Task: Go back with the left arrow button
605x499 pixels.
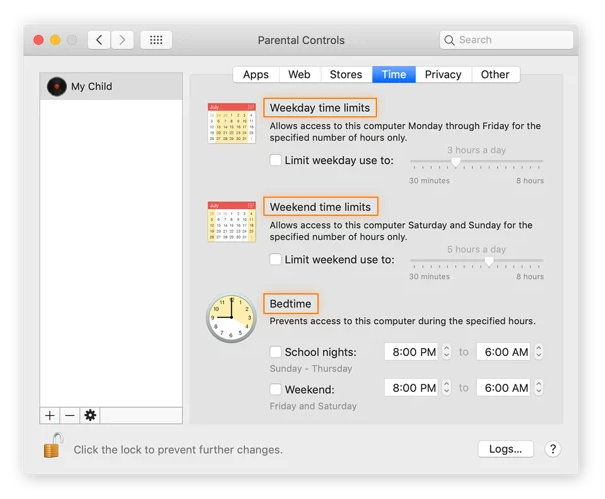Action: pyautogui.click(x=99, y=40)
